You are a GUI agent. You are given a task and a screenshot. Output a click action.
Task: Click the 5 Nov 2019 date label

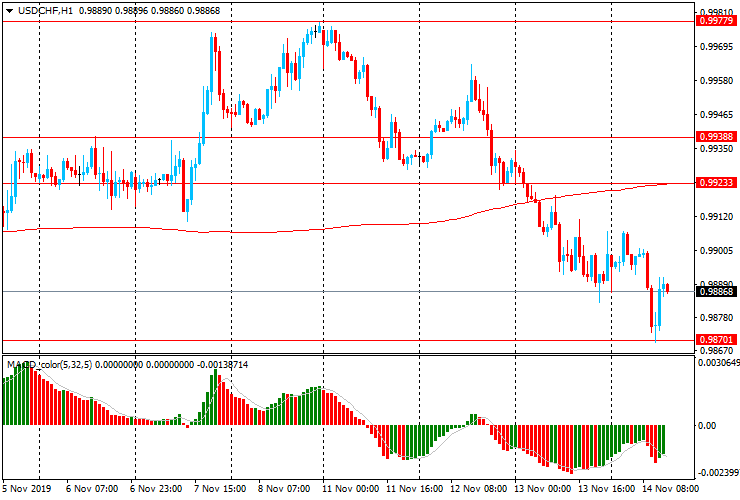point(27,490)
